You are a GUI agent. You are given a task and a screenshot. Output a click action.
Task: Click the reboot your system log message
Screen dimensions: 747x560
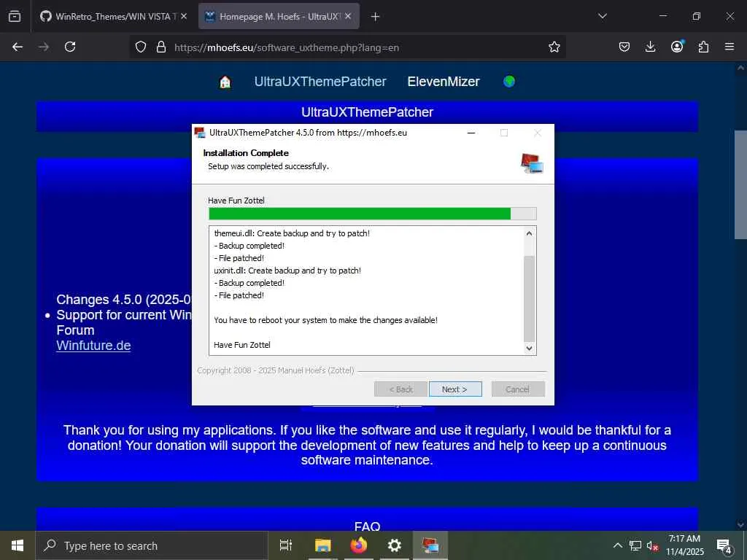pyautogui.click(x=326, y=320)
